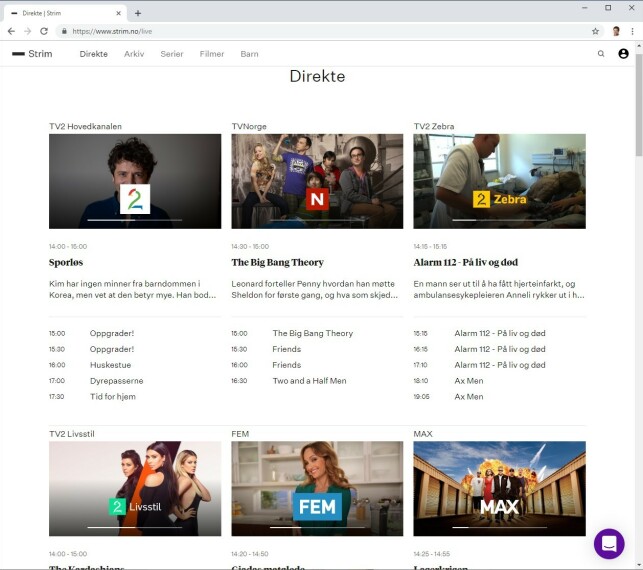The height and width of the screenshot is (570, 643).
Task: Click the browser back arrow
Action: point(11,31)
